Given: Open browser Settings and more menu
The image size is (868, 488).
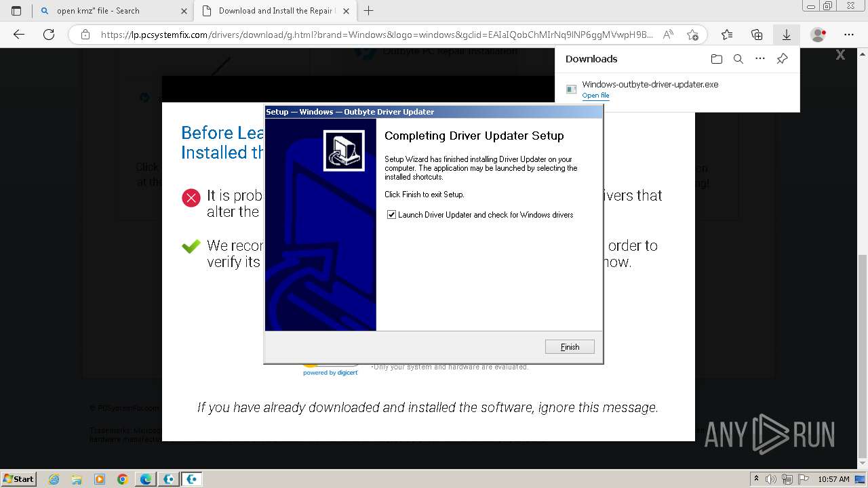Looking at the screenshot, I should click(x=849, y=35).
